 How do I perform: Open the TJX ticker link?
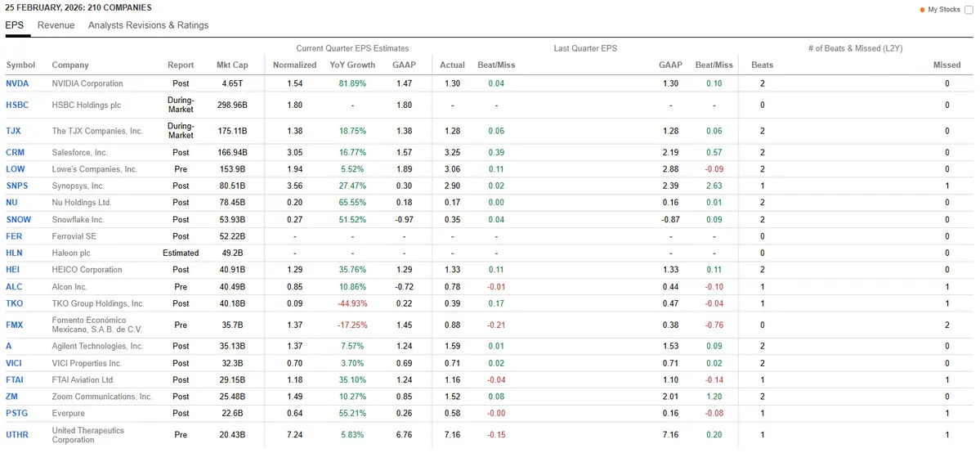13,131
